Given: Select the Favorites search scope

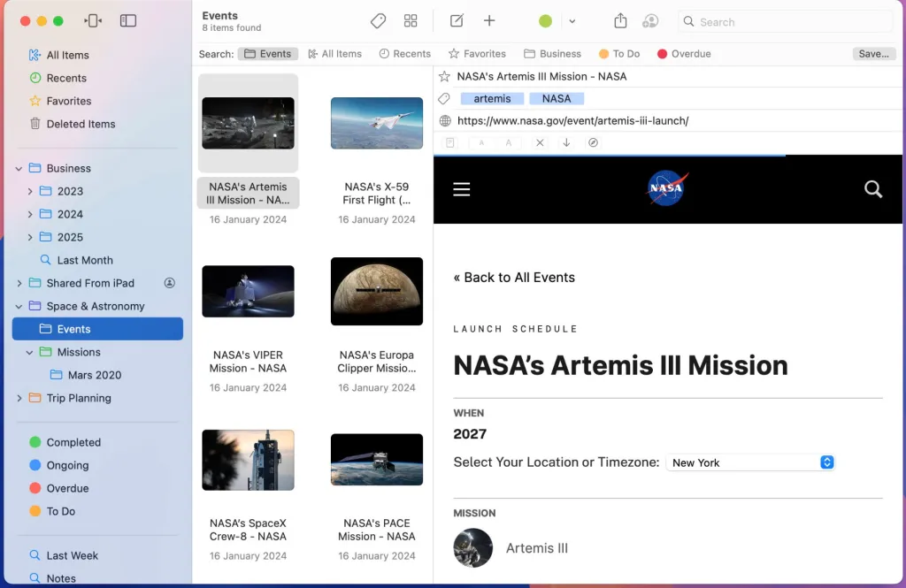Looking at the screenshot, I should click(477, 54).
